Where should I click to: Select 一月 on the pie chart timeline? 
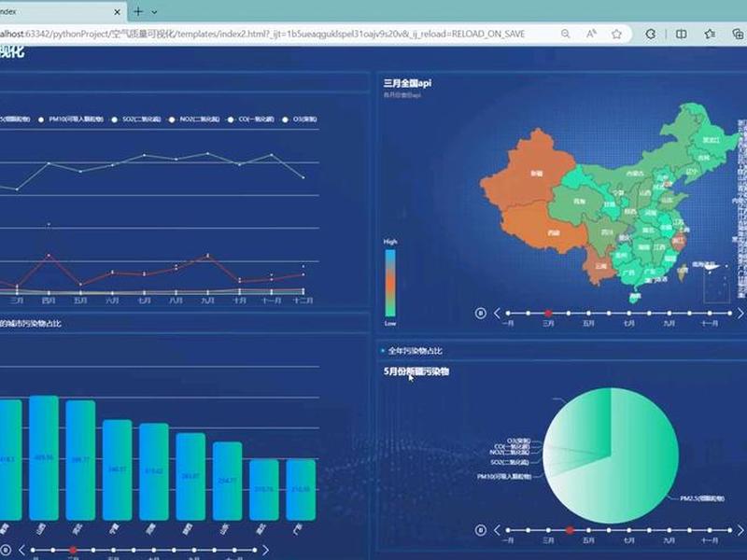click(508, 530)
